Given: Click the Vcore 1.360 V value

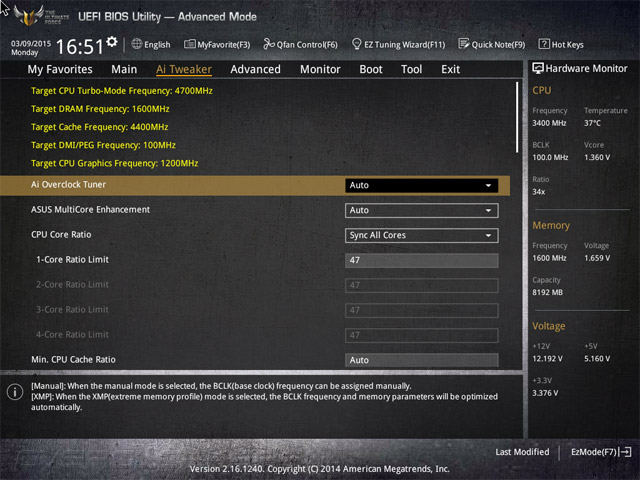Looking at the screenshot, I should [x=597, y=157].
